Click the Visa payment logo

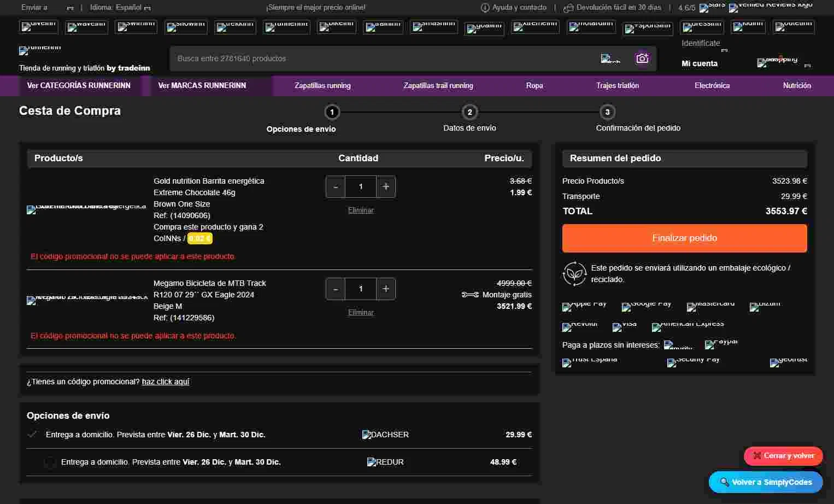click(625, 327)
